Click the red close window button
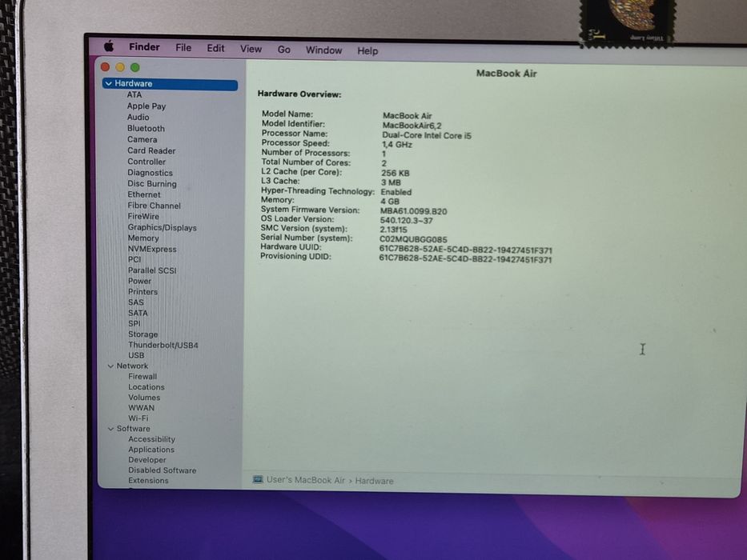The width and height of the screenshot is (747, 560). [x=106, y=67]
